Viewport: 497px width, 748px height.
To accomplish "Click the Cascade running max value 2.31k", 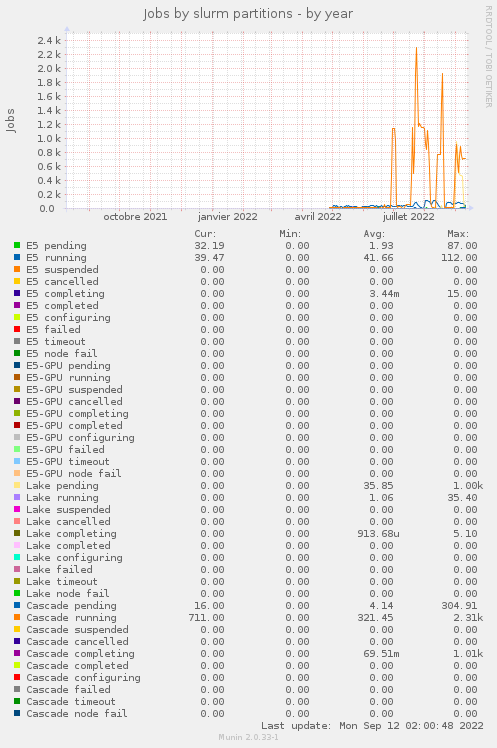I will [468, 617].
